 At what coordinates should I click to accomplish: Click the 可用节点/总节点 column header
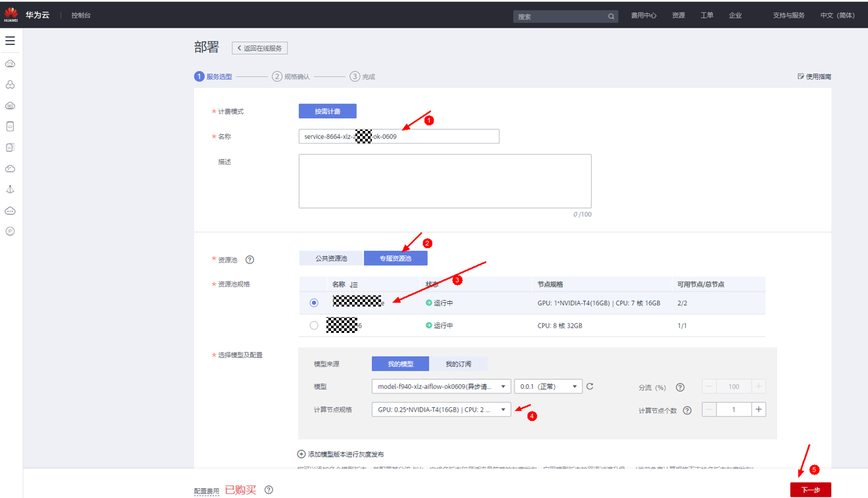coord(701,285)
